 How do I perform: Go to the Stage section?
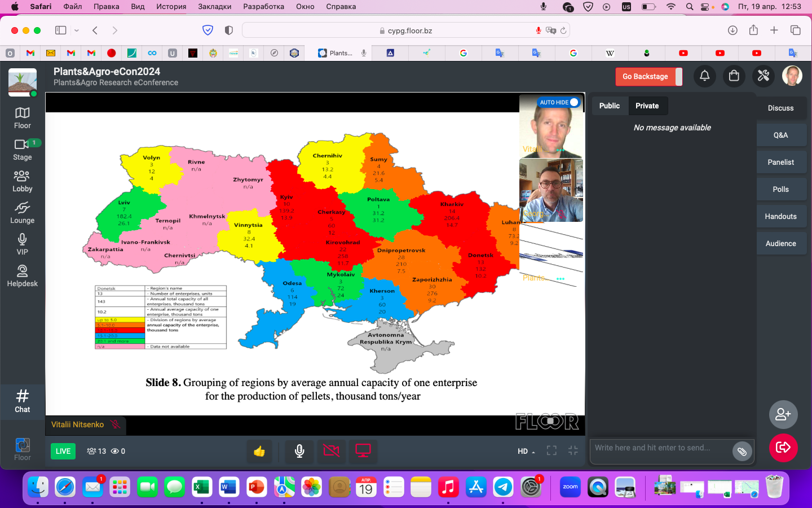22,150
